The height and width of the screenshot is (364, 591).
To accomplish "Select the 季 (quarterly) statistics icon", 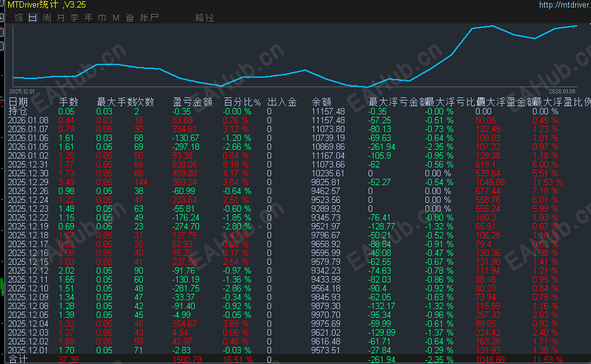I will coord(74,18).
